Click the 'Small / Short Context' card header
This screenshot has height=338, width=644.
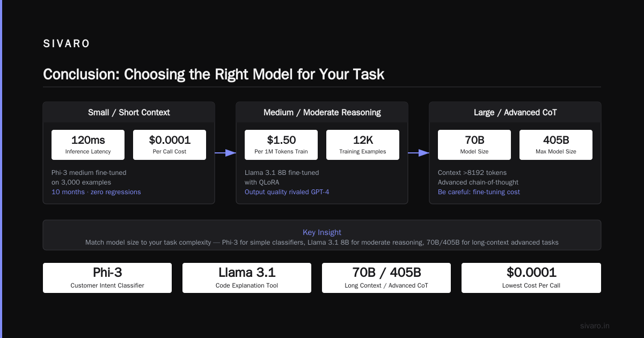(x=129, y=112)
